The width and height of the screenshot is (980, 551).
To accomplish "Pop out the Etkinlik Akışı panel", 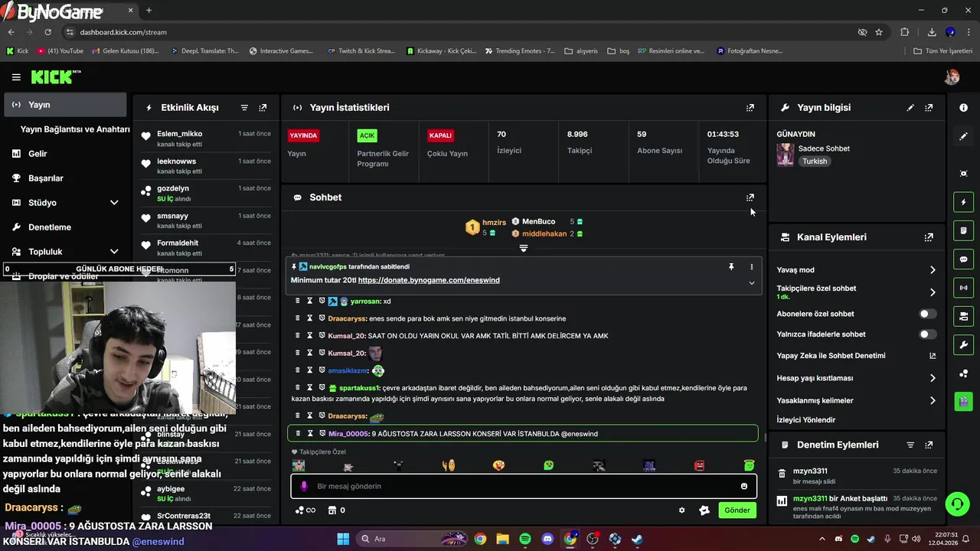I will [263, 108].
